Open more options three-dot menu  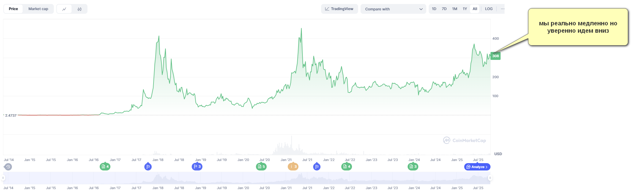pyautogui.click(x=502, y=9)
